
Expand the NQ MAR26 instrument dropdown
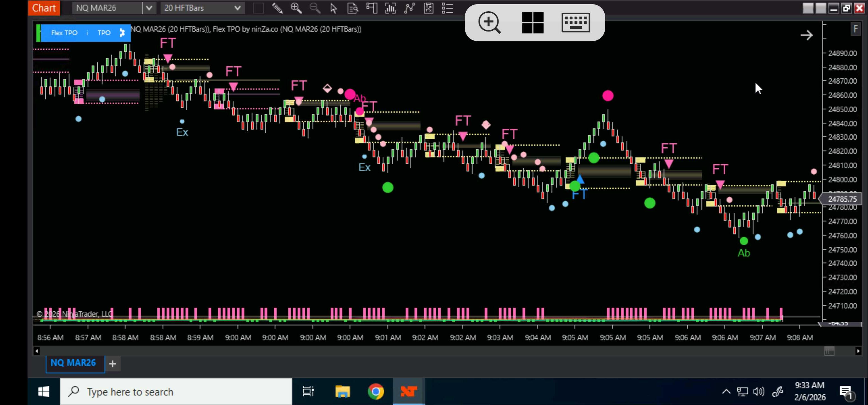click(149, 8)
